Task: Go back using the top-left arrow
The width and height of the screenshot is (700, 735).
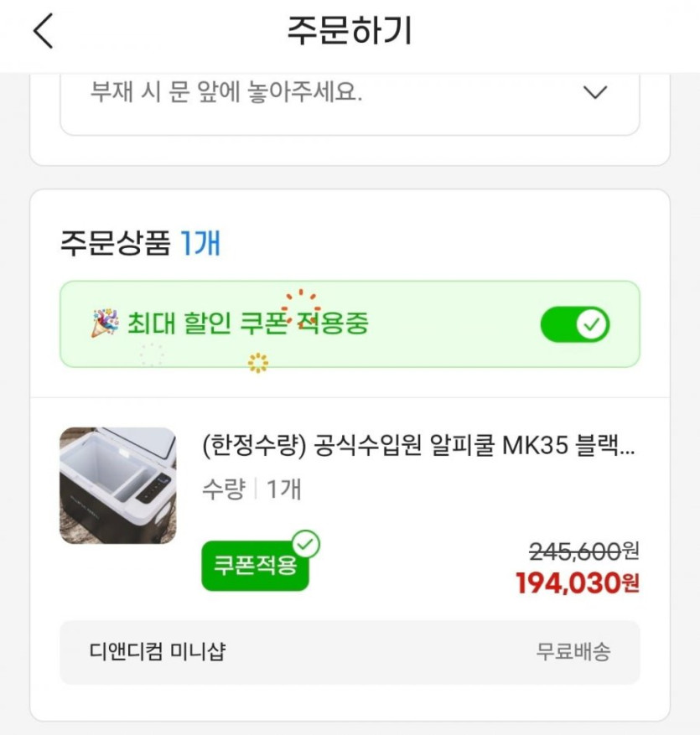Action: click(44, 32)
